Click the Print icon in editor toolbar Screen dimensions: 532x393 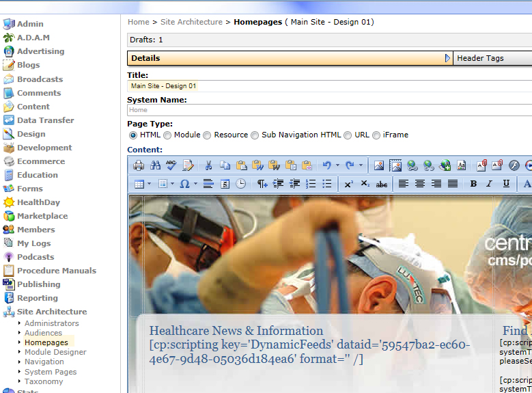click(x=139, y=165)
